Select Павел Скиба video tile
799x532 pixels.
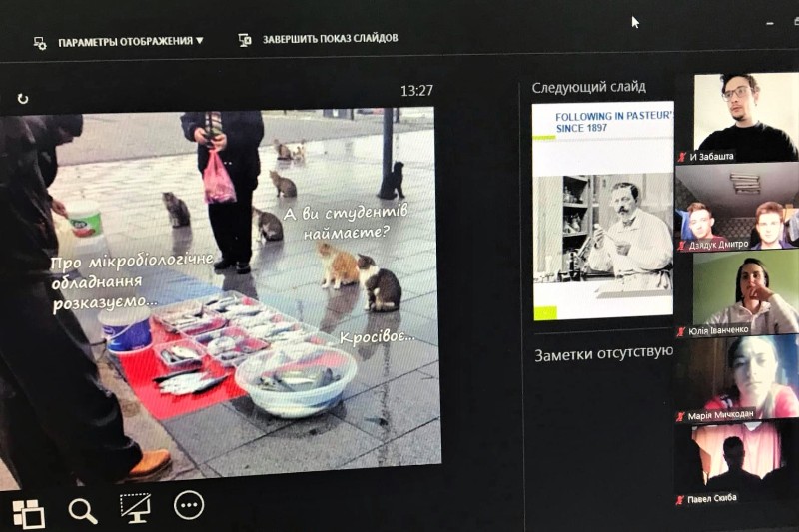(x=736, y=463)
